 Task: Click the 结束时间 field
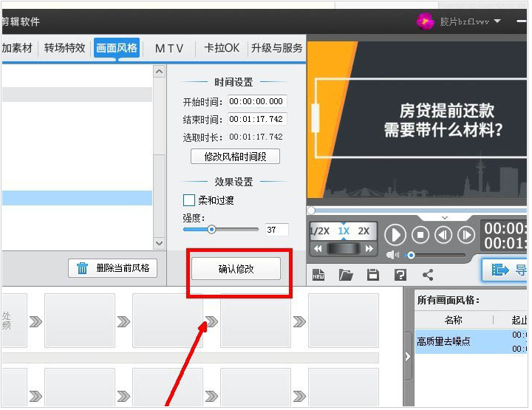(x=257, y=119)
